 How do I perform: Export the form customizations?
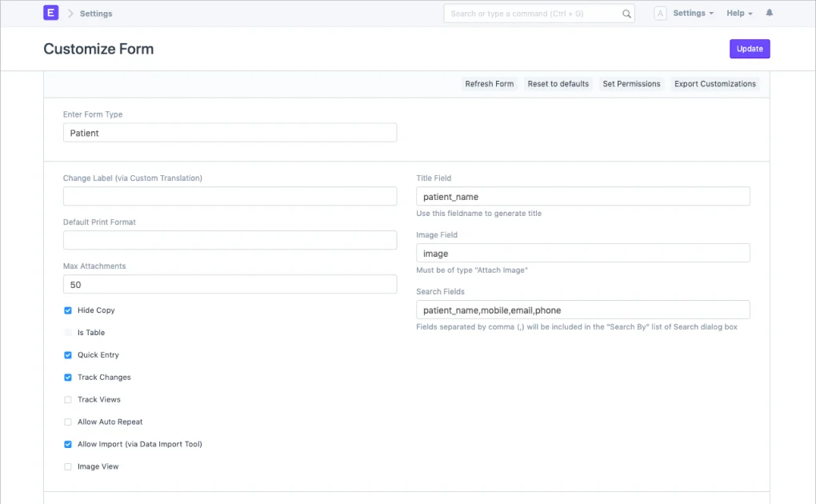click(714, 83)
